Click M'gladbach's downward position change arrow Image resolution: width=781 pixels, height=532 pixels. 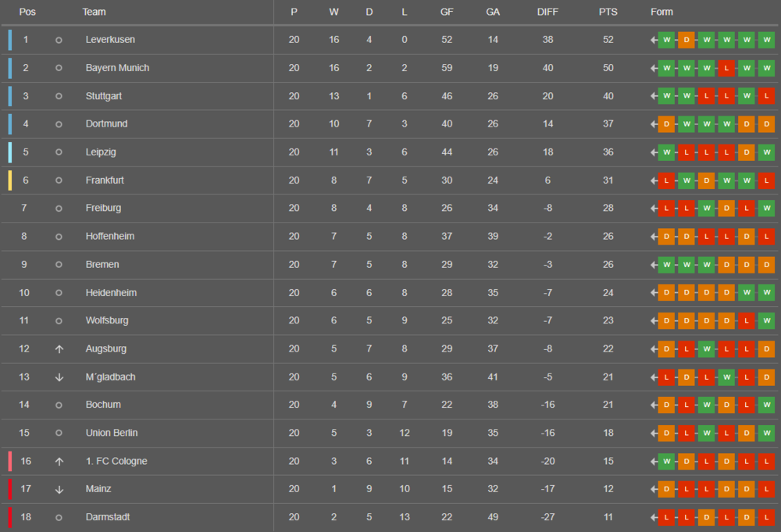point(59,377)
